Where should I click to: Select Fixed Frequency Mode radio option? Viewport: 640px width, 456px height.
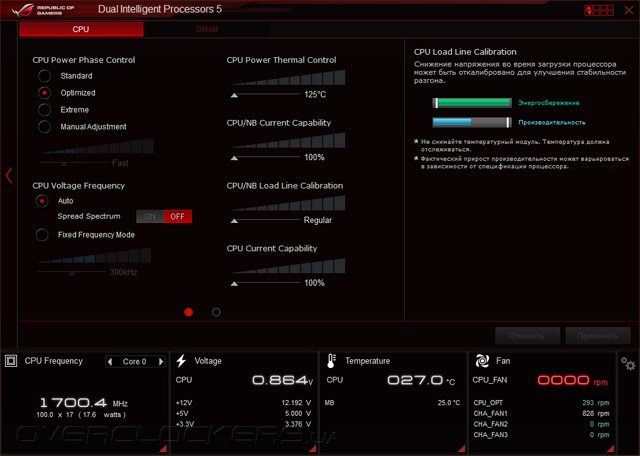pyautogui.click(x=42, y=235)
